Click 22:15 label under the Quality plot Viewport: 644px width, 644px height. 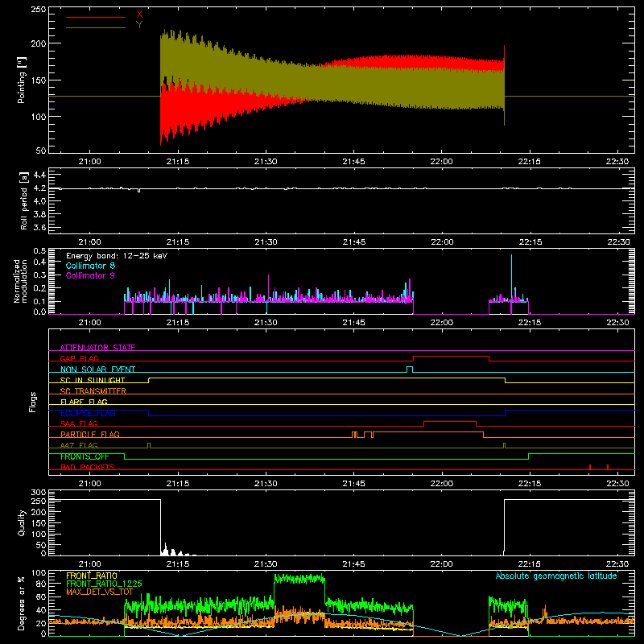[x=530, y=564]
